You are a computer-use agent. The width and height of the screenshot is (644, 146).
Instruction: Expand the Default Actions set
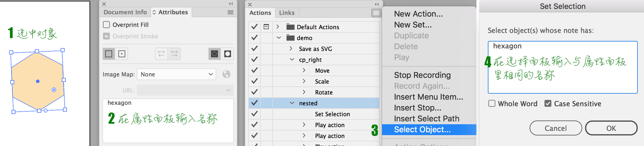tap(278, 27)
